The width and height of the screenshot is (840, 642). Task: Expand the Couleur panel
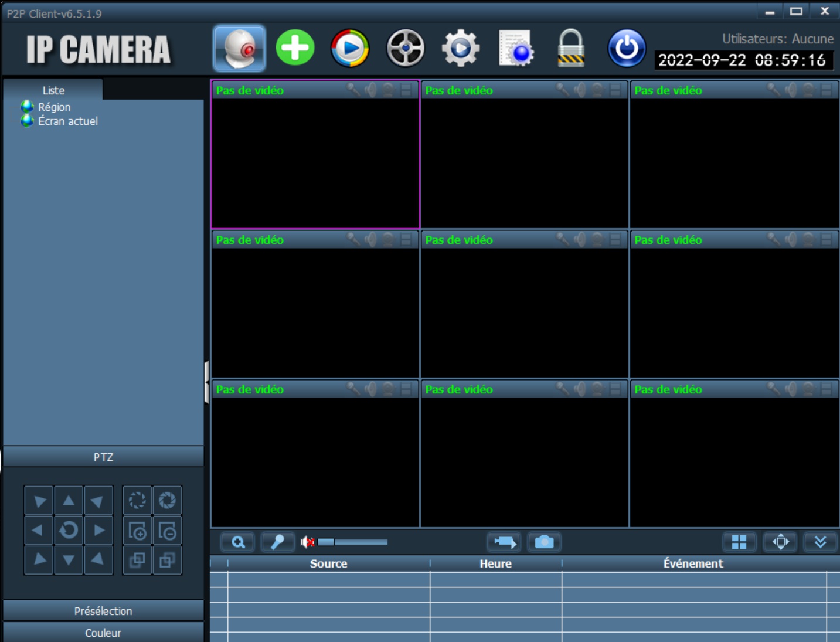point(103,633)
